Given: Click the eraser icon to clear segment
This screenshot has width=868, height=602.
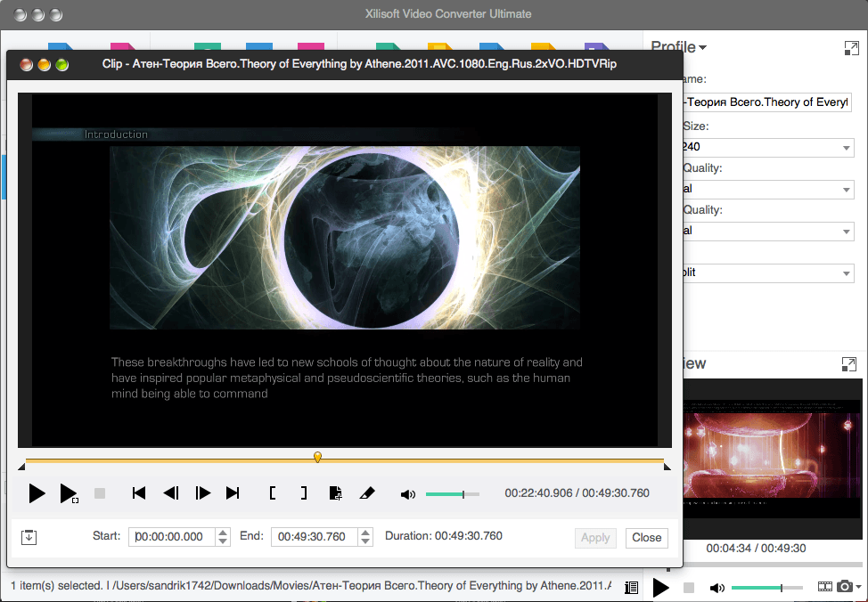Looking at the screenshot, I should click(x=366, y=493).
